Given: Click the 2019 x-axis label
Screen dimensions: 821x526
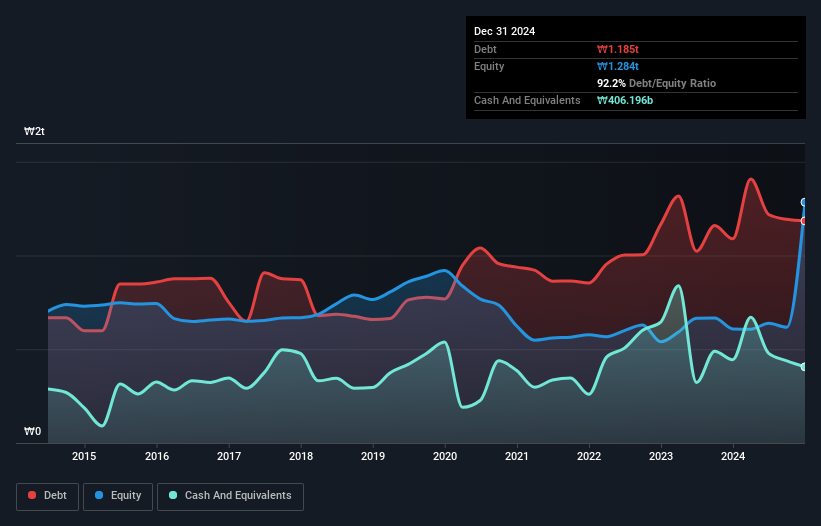Looking at the screenshot, I should click(x=373, y=456).
